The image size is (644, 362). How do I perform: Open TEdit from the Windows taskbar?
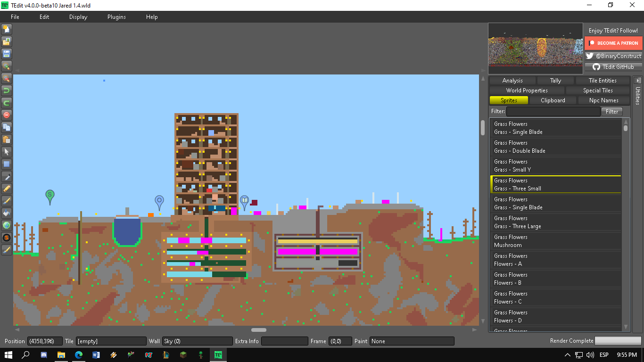[x=217, y=354]
